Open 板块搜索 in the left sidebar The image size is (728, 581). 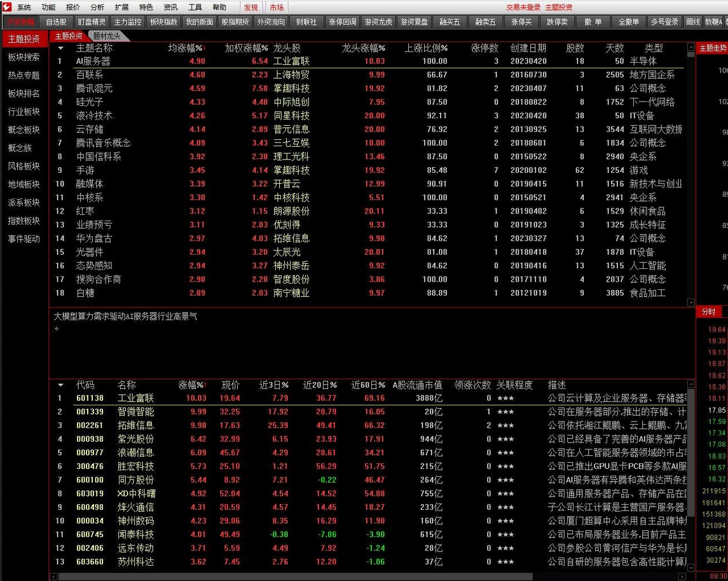24,57
